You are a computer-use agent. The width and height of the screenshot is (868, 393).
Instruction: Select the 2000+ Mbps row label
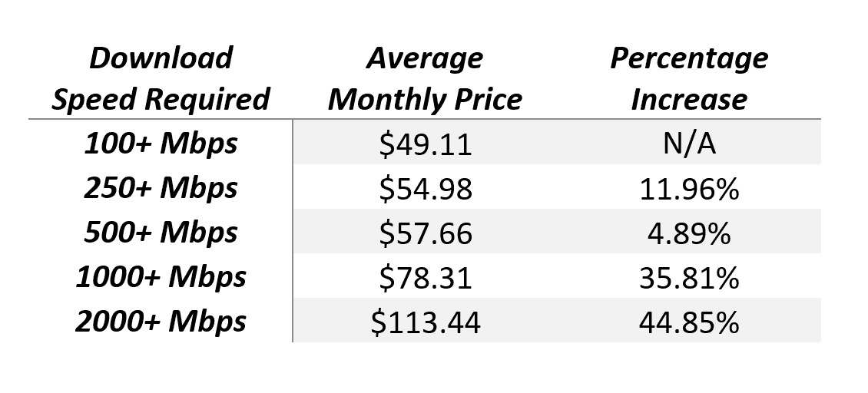(161, 322)
